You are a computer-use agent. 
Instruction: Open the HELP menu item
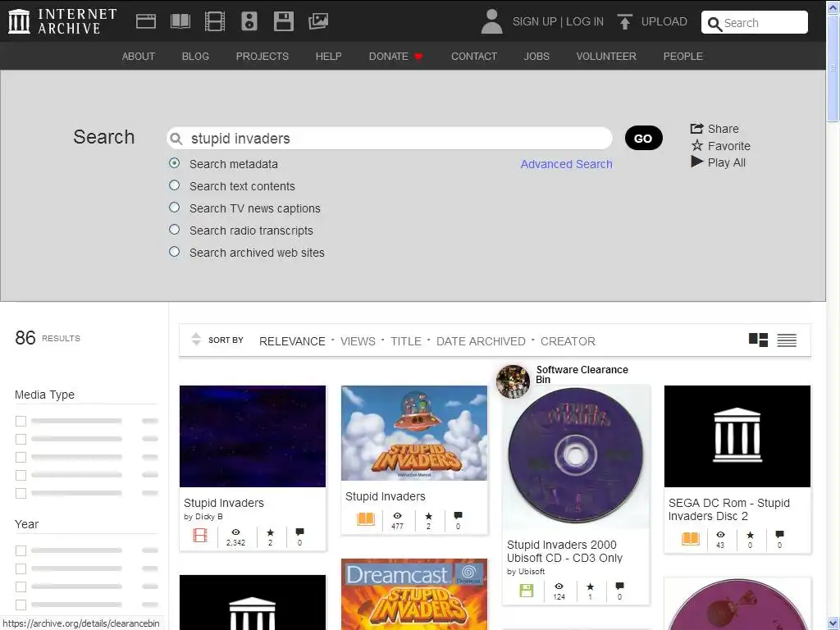click(328, 57)
